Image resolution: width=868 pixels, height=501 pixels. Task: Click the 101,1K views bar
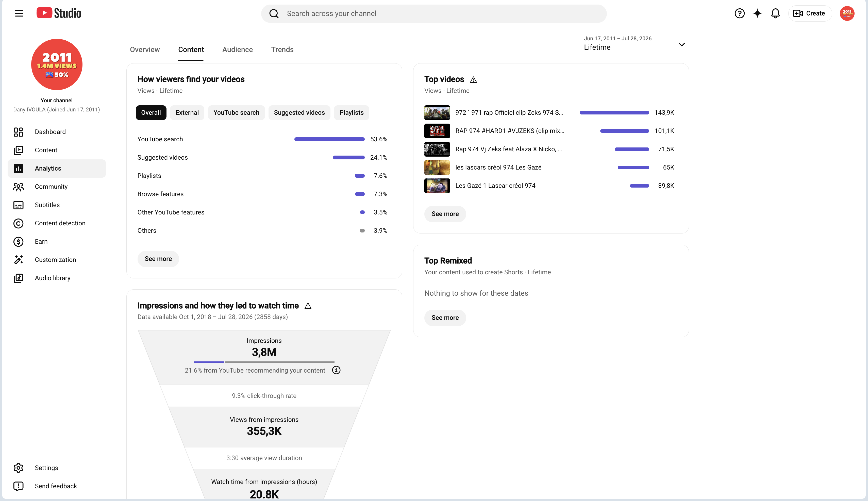[624, 131]
